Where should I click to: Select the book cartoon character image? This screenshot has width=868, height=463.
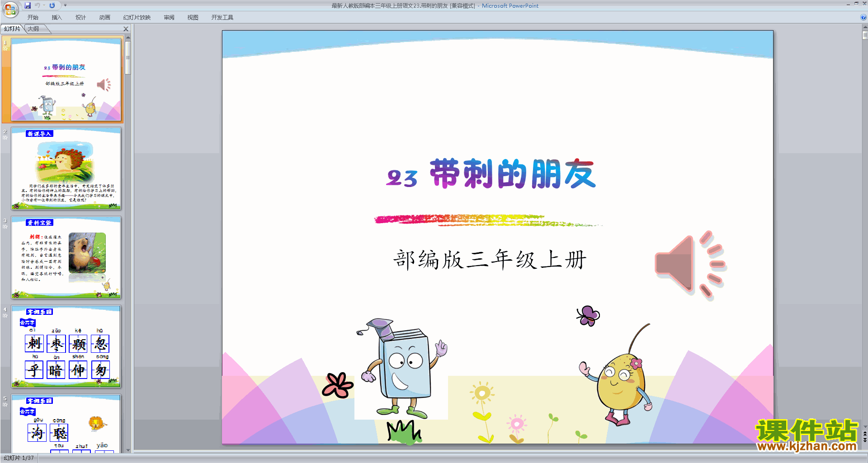click(x=402, y=368)
